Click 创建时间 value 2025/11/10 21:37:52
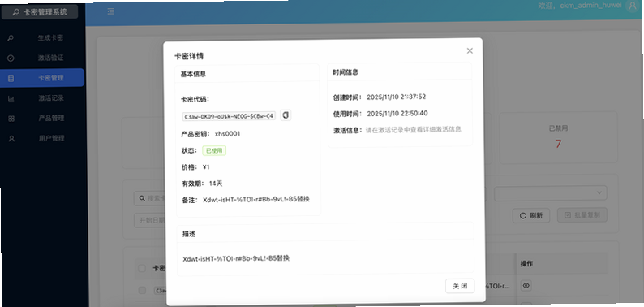 tap(396, 97)
